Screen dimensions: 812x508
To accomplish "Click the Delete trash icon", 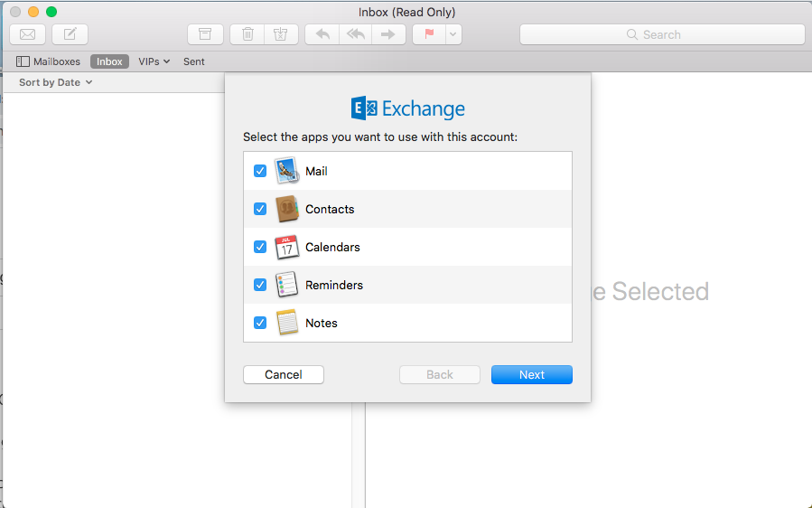I will 247,34.
